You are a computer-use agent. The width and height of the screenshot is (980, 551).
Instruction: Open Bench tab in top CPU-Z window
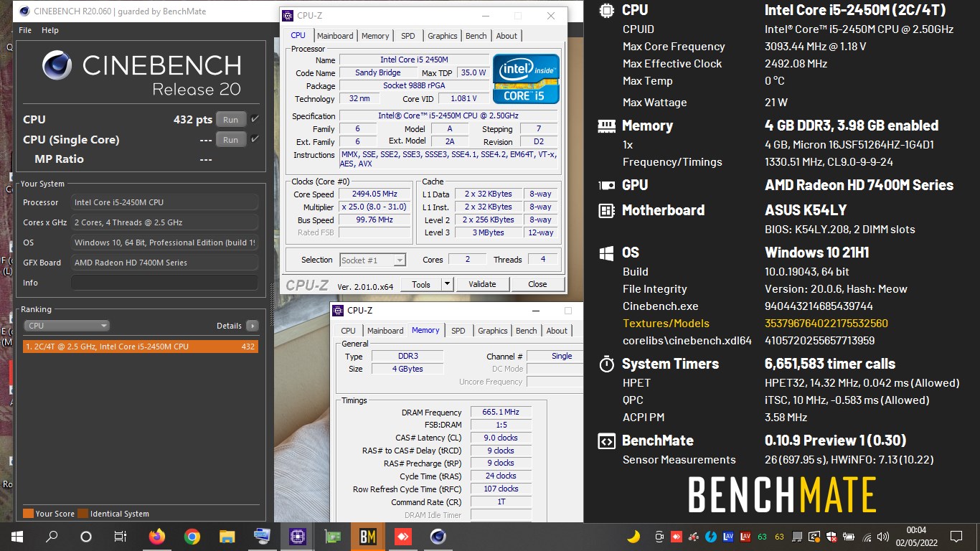(x=476, y=36)
